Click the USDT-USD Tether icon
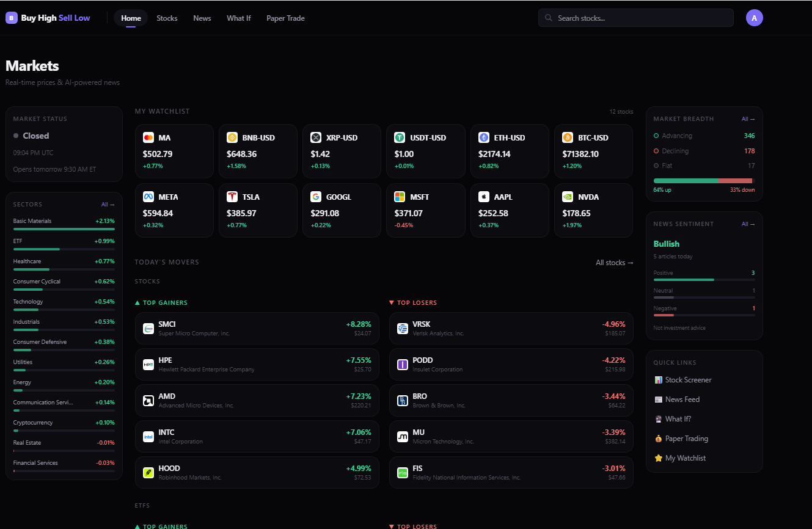This screenshot has width=812, height=529. [x=400, y=137]
